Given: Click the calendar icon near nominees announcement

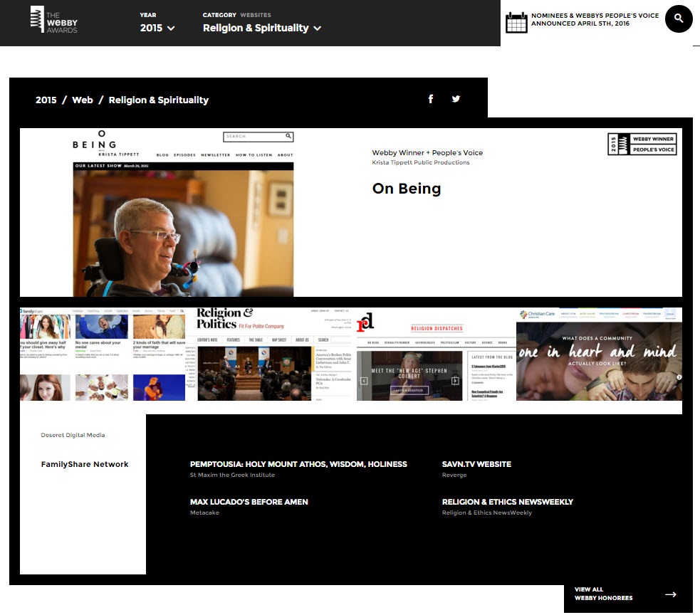Looking at the screenshot, I should (516, 22).
